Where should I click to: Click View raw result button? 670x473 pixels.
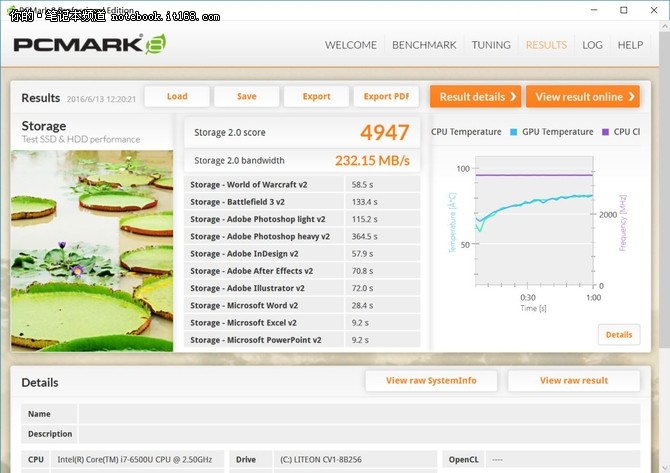click(574, 380)
